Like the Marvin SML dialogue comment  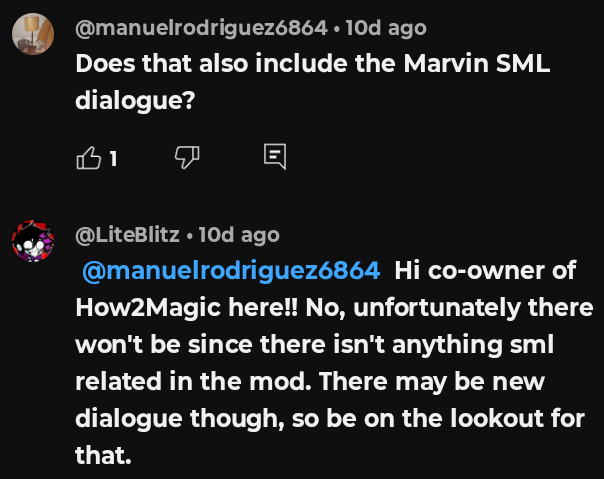coord(89,157)
